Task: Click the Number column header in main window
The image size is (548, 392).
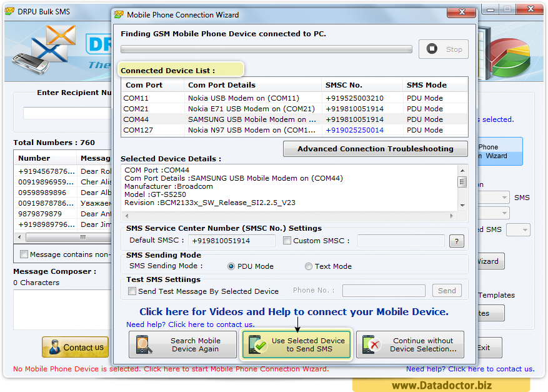Action: click(x=46, y=158)
